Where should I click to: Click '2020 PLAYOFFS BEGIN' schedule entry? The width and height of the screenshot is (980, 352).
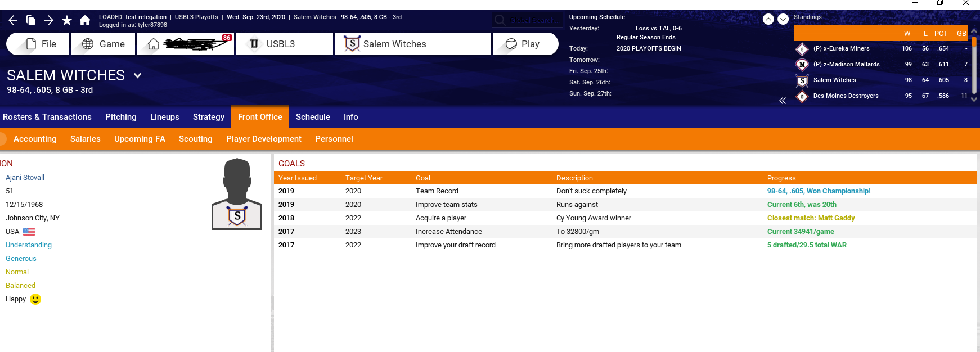[649, 49]
